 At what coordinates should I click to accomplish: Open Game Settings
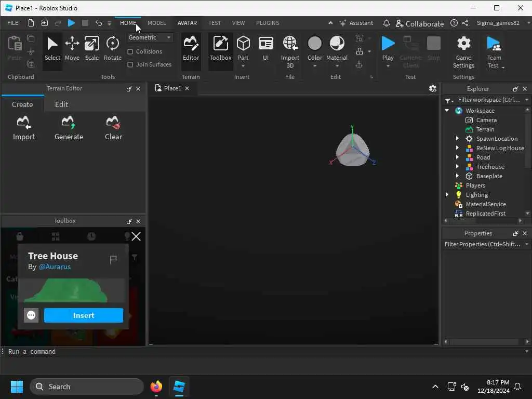pyautogui.click(x=463, y=51)
